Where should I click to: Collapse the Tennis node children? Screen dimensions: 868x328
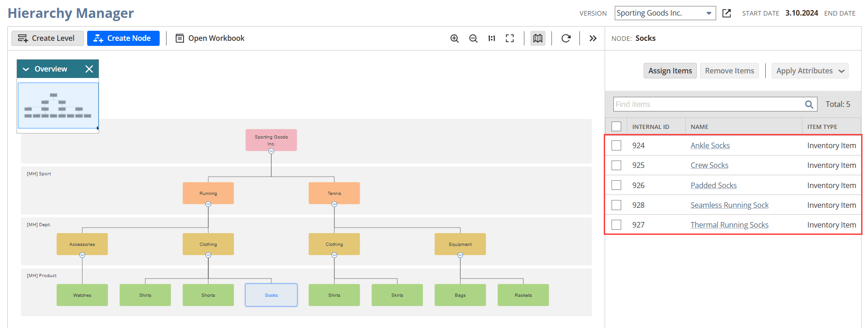334,204
